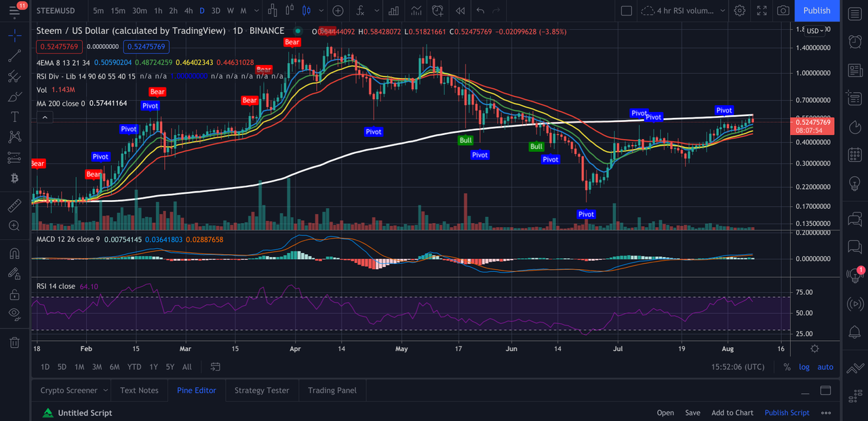
Task: Expand the Crypto Screener dropdown
Action: (105, 390)
